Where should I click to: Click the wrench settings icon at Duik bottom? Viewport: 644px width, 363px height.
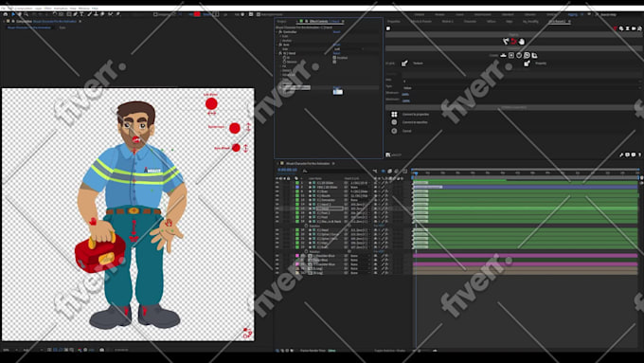pos(621,154)
